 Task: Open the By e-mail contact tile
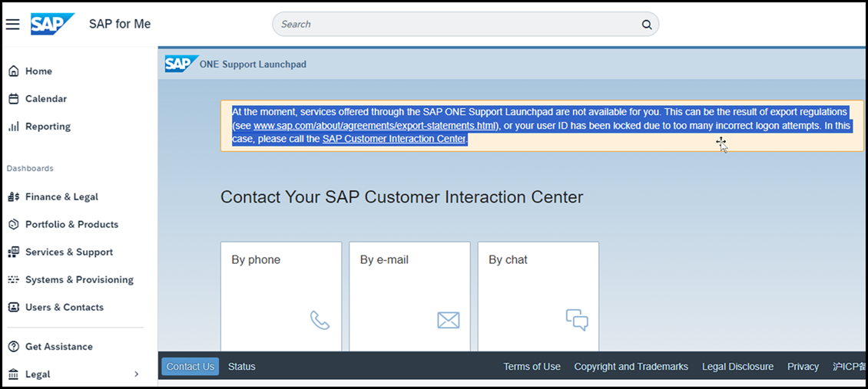[x=409, y=296]
